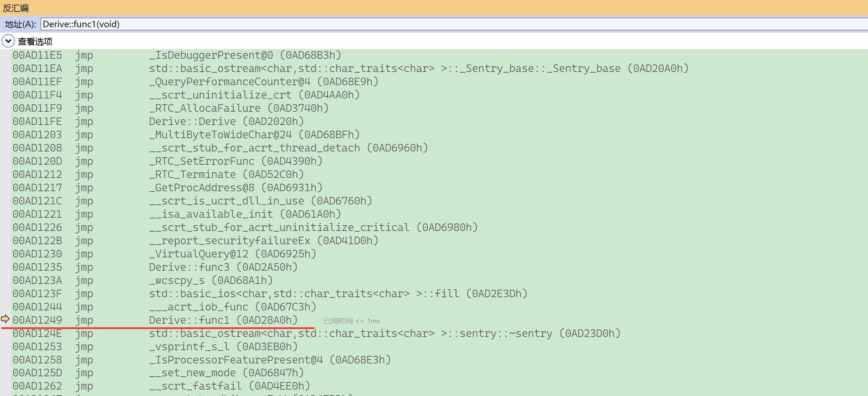
Task: Click the __set_new_mode jump entry
Action: (226, 373)
